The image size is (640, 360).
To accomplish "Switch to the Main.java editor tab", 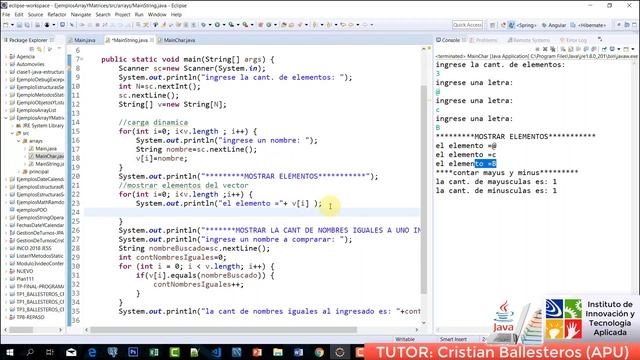I will (x=84, y=40).
